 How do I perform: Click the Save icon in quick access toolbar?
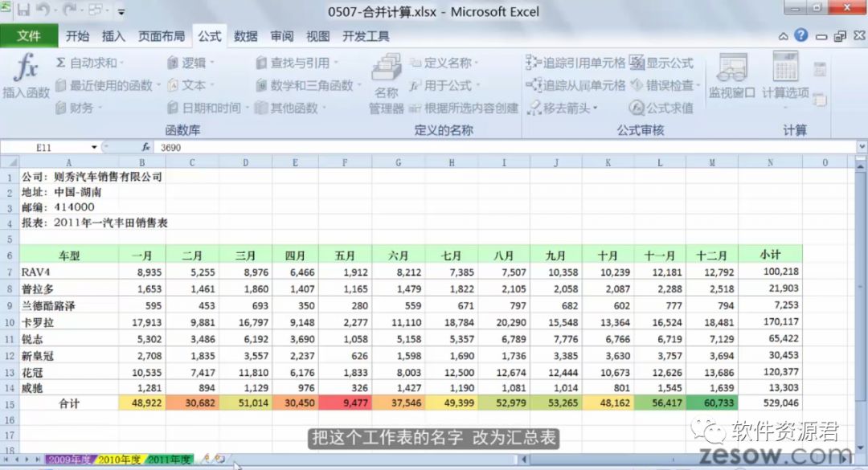point(23,11)
